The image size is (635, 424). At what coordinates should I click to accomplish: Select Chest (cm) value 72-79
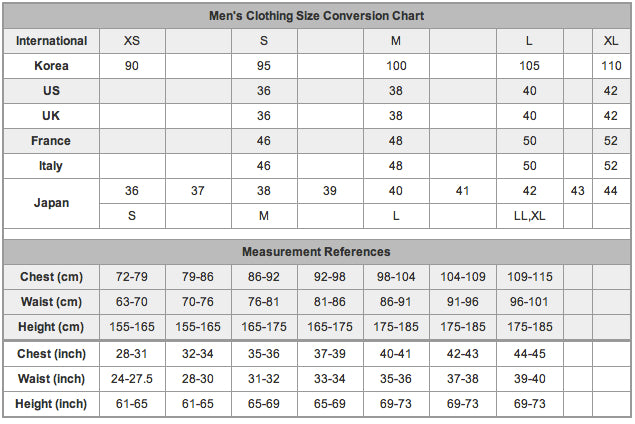pos(132,277)
